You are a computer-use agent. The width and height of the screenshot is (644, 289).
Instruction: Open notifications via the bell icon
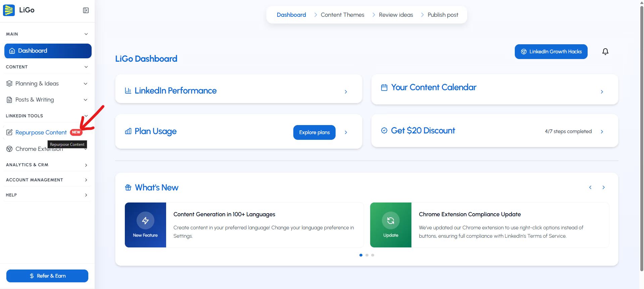pos(605,52)
